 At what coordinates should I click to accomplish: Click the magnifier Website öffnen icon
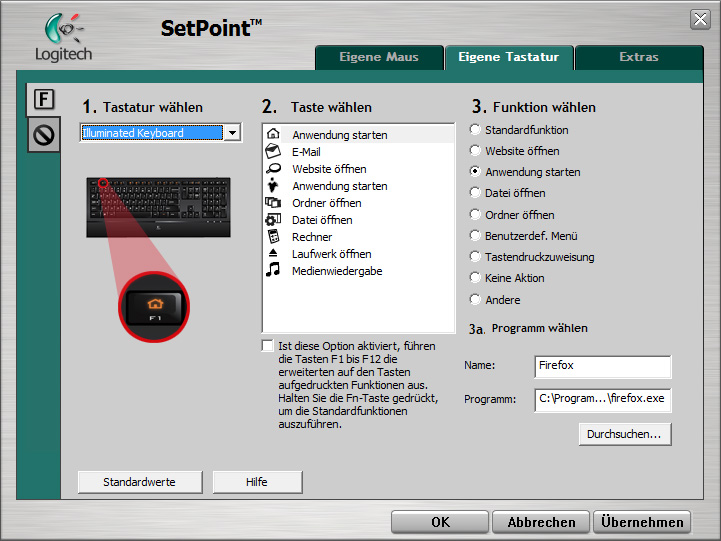tap(273, 168)
